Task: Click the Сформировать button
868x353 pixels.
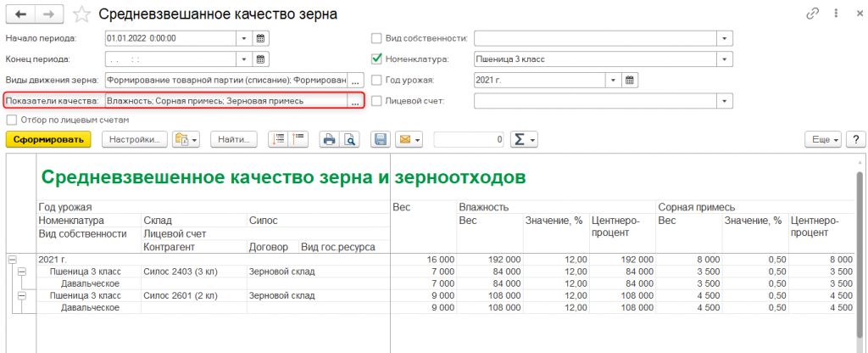Action: tap(47, 139)
